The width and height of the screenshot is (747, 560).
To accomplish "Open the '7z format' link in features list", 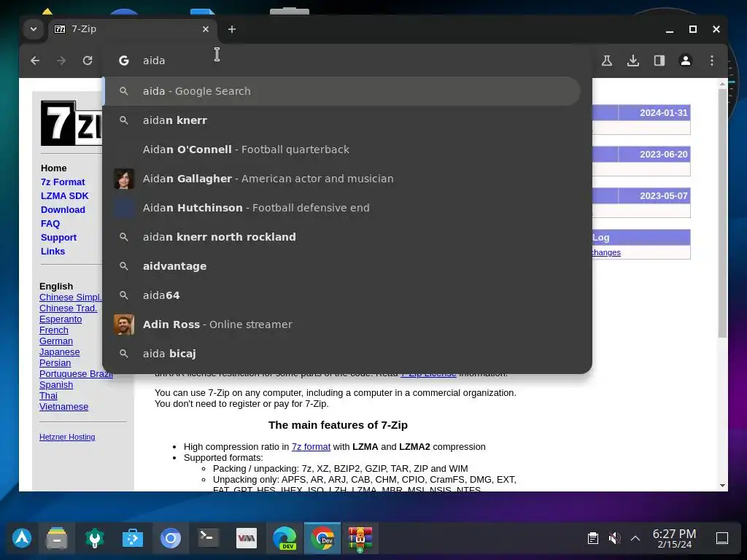I will click(x=311, y=447).
